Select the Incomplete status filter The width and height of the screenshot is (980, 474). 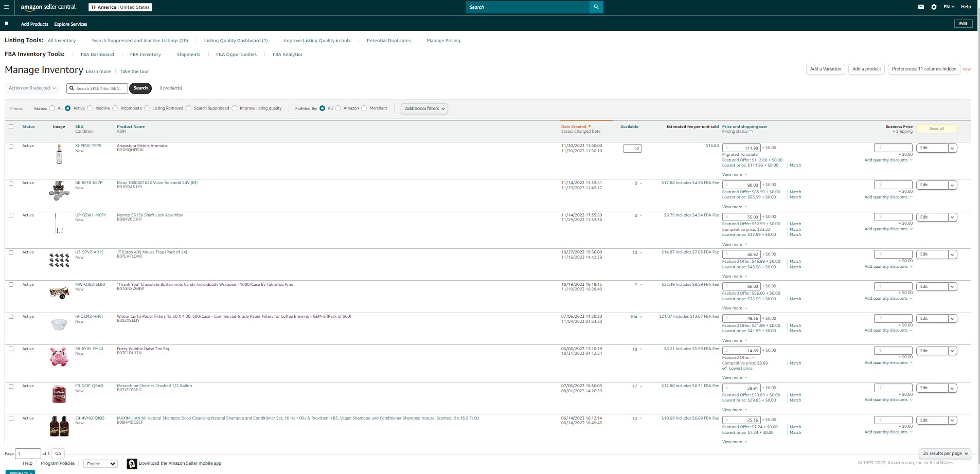pos(115,108)
